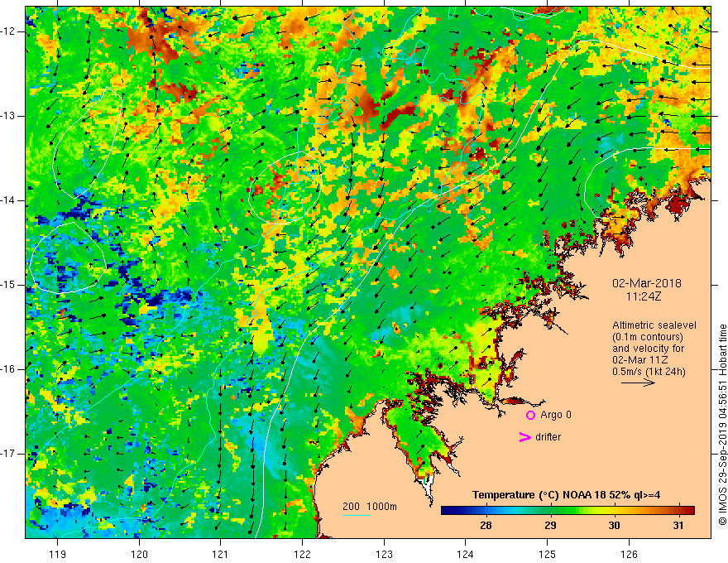
Task: Click the Temperature (°C) NOAA 18 title
Action: 566,495
